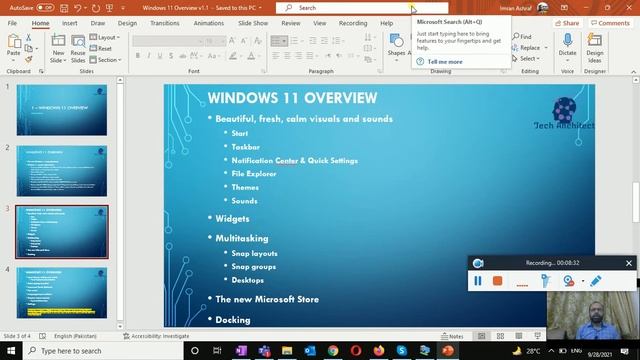Switch to Normal view icon
Viewport: 640px width, 360px height.
[x=482, y=336]
